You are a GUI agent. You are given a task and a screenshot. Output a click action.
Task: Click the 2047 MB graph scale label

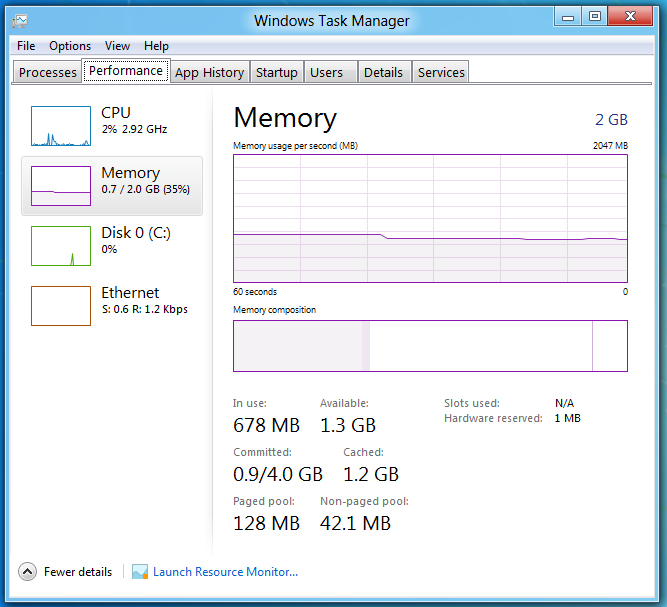coord(610,145)
